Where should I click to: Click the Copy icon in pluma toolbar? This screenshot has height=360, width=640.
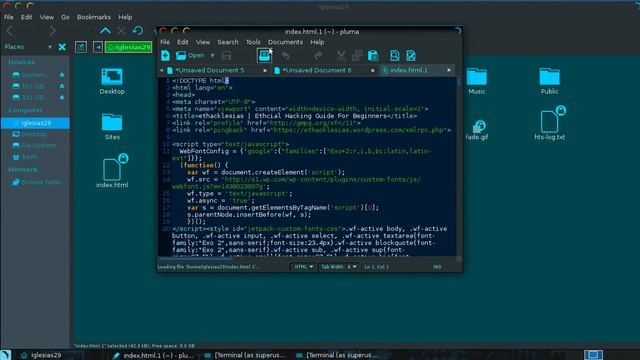pos(357,56)
